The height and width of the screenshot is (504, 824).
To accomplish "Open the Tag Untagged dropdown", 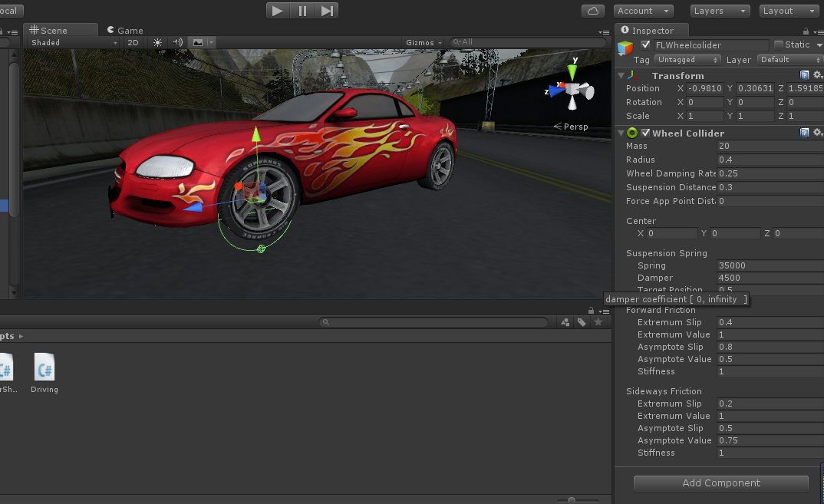I will click(687, 60).
